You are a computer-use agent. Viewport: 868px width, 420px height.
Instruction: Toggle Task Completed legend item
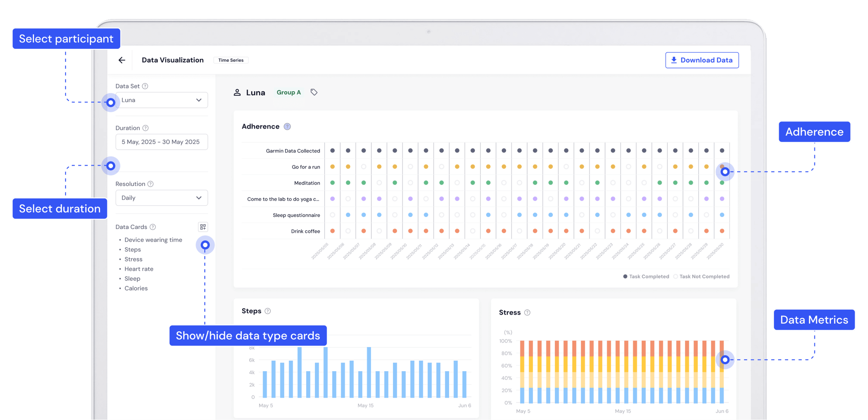(646, 277)
